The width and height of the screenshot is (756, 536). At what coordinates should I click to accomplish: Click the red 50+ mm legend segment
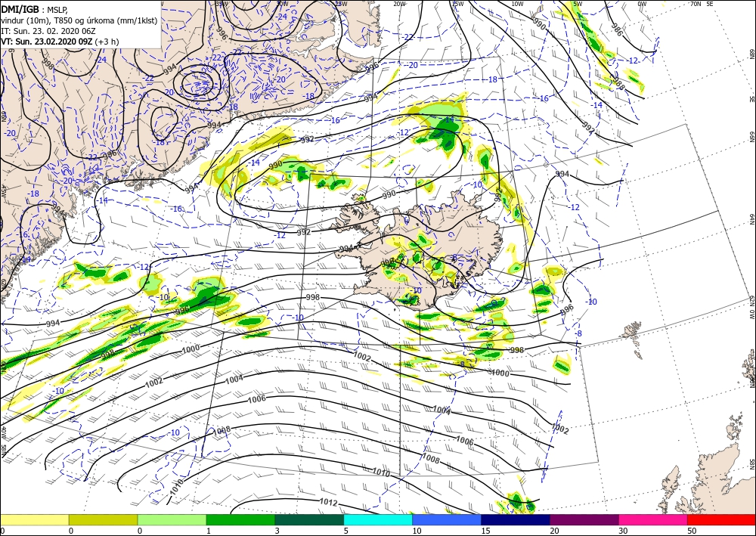point(721,519)
